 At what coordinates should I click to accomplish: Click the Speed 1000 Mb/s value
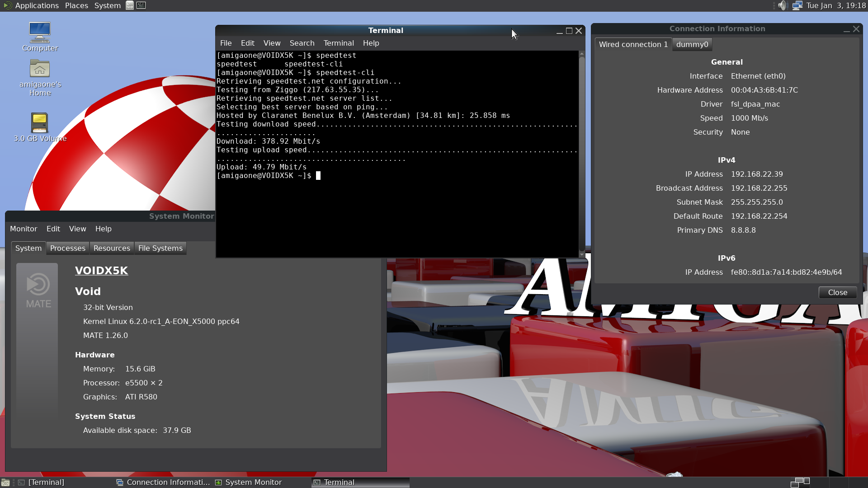[x=750, y=118]
